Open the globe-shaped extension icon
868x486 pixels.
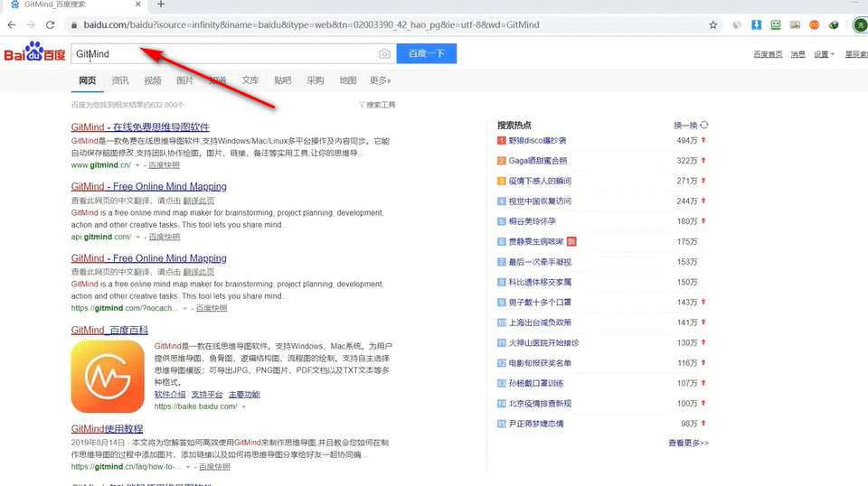(834, 25)
